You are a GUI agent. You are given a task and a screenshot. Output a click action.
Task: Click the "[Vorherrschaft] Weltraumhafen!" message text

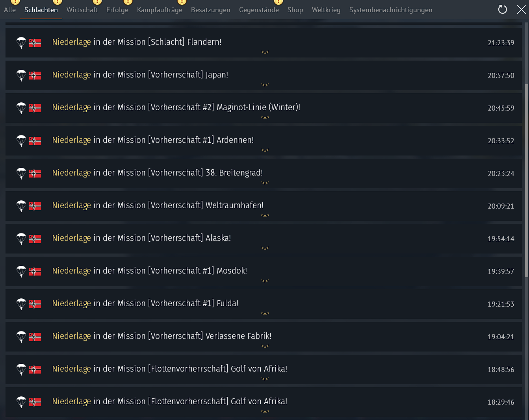click(206, 205)
